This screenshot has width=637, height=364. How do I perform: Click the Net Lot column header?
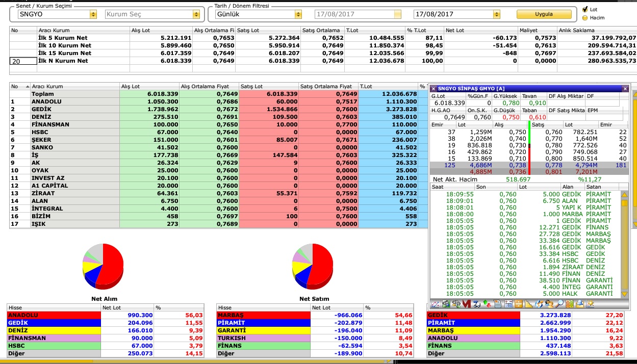click(480, 30)
